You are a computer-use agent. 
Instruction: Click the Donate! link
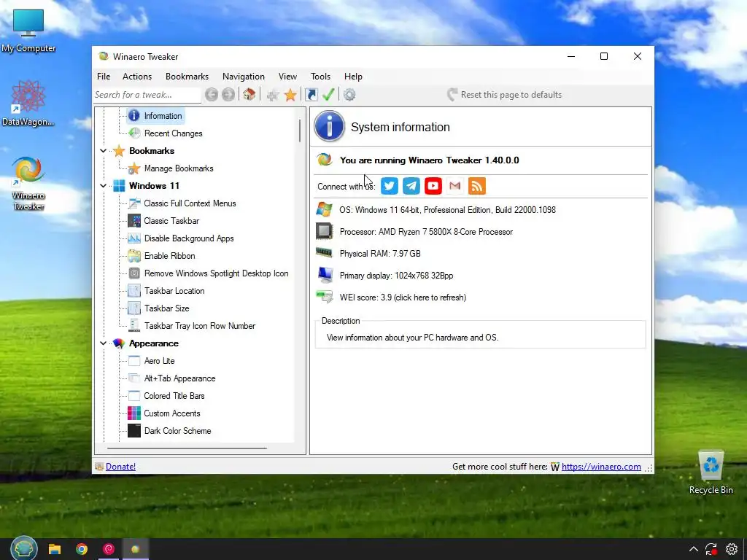click(x=120, y=467)
